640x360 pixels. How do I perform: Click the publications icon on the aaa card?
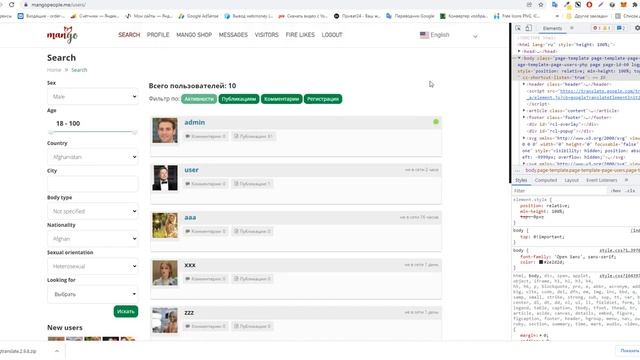[x=236, y=231]
